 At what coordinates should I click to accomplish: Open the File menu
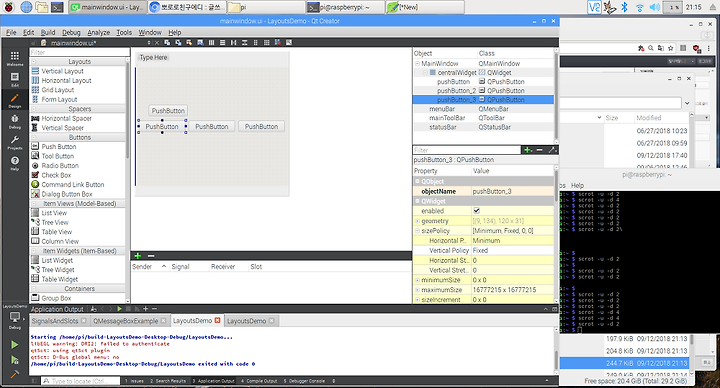(x=11, y=32)
